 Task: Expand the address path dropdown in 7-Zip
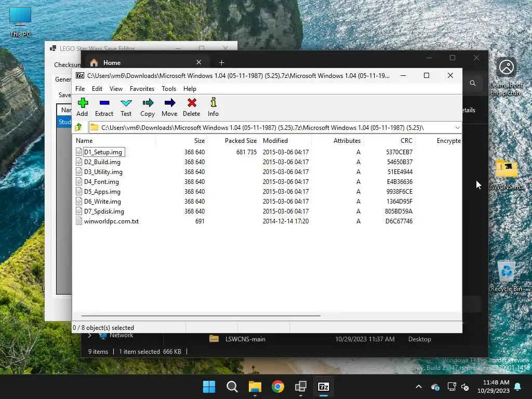point(457,128)
